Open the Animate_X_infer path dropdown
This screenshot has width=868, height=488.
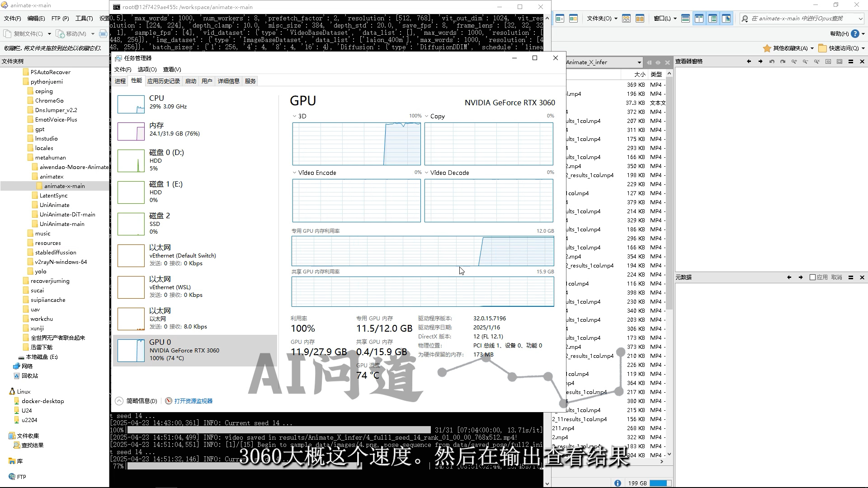click(639, 62)
